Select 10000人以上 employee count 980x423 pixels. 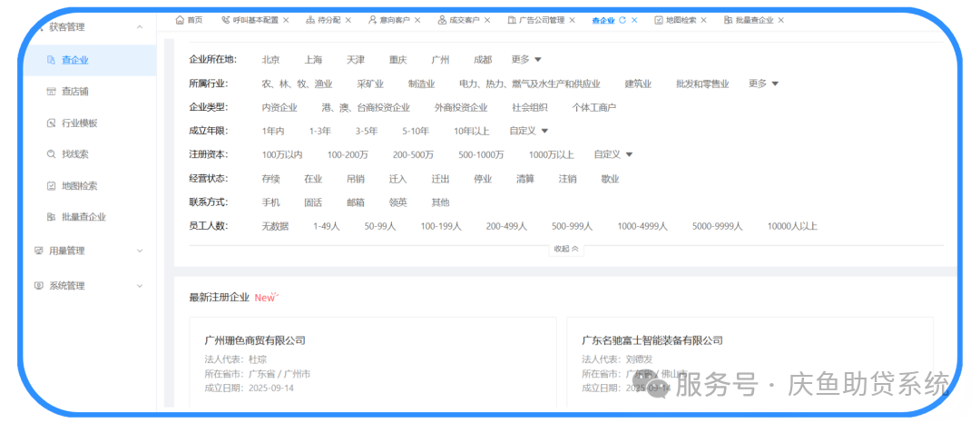[792, 226]
